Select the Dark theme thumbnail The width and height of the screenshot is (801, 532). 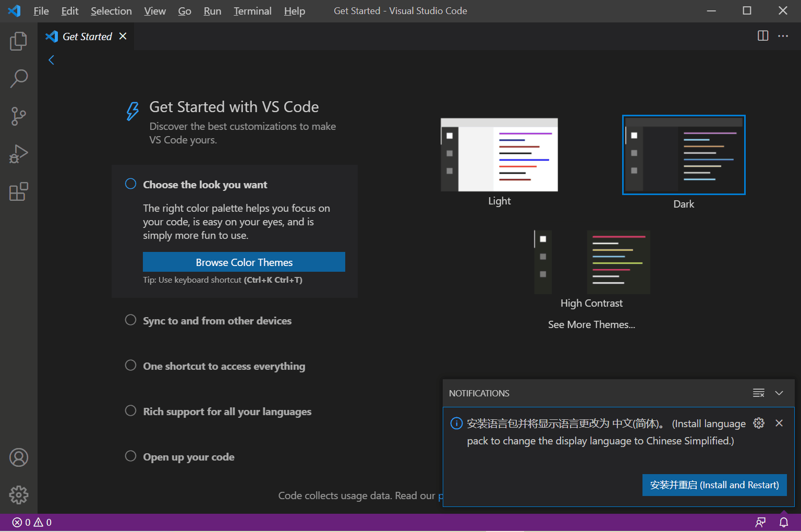point(684,155)
